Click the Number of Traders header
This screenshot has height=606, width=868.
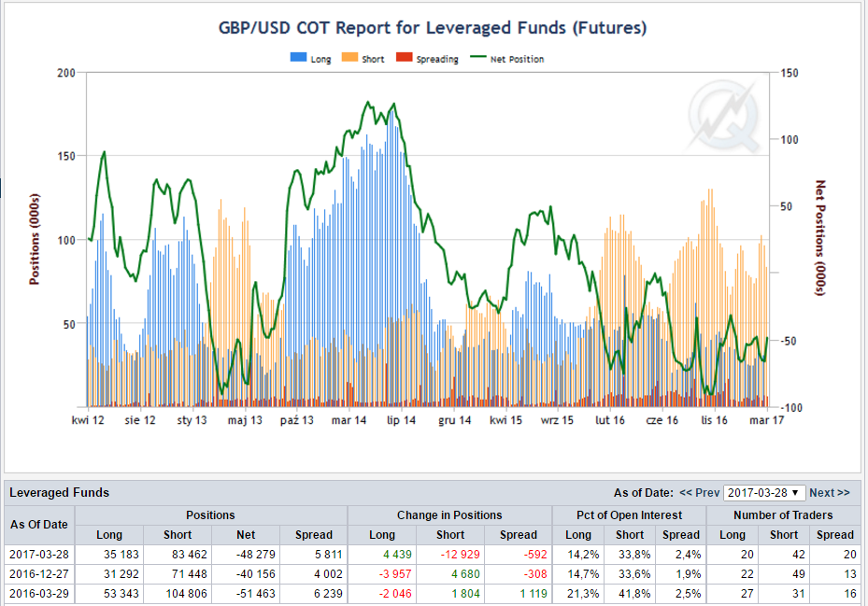click(x=784, y=514)
